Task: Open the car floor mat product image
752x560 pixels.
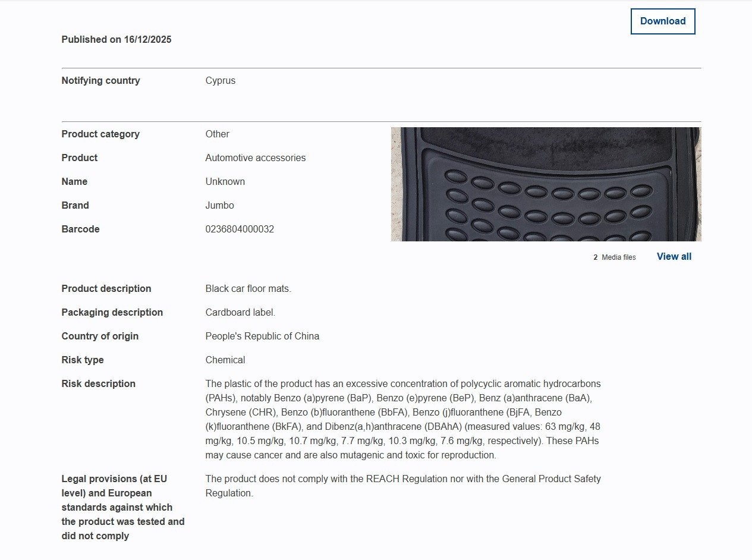Action: (x=546, y=184)
